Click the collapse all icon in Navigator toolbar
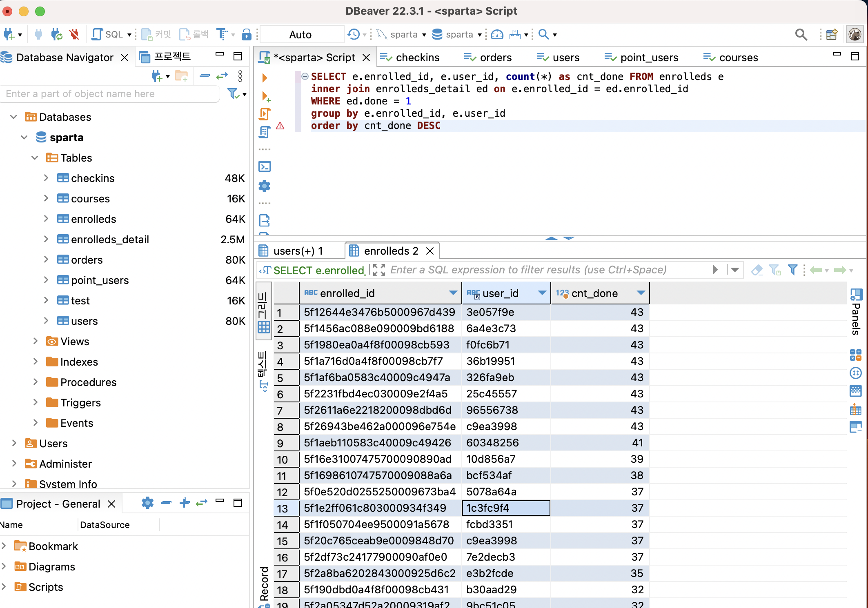 click(x=205, y=76)
